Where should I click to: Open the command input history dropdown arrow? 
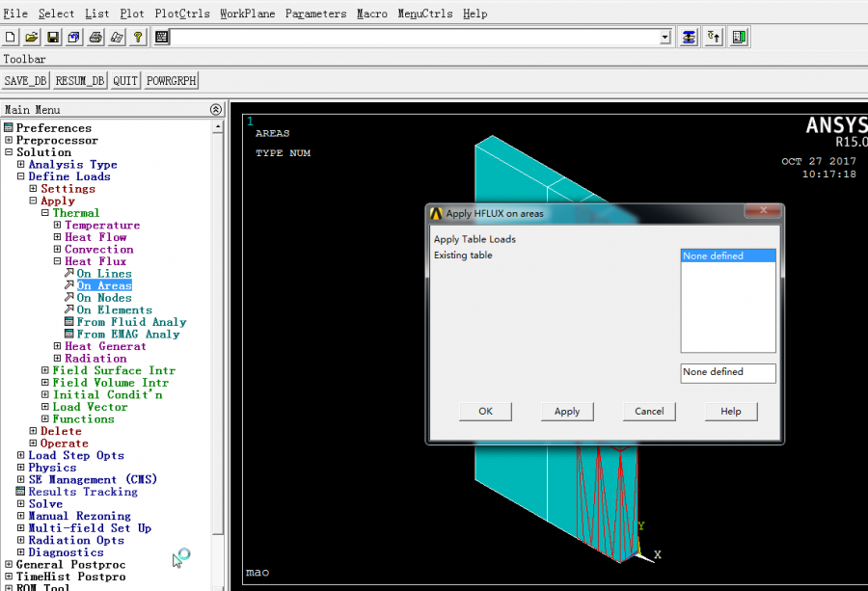pyautogui.click(x=665, y=38)
